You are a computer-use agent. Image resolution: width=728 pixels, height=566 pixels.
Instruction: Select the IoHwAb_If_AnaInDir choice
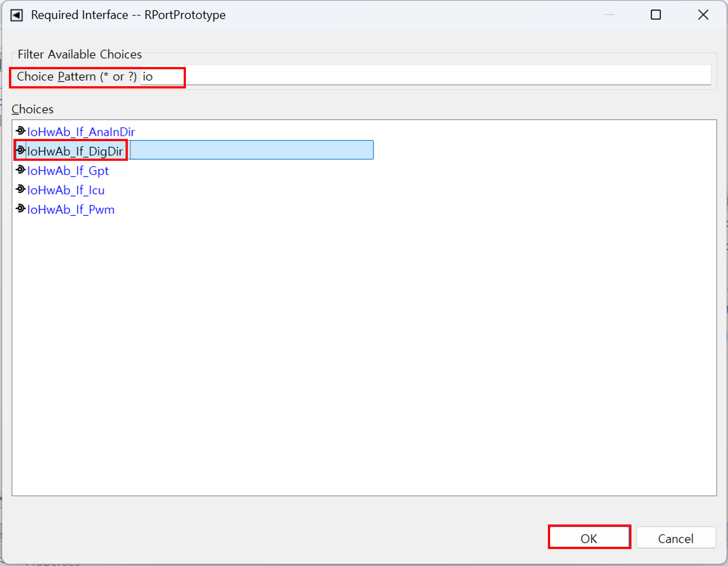81,132
